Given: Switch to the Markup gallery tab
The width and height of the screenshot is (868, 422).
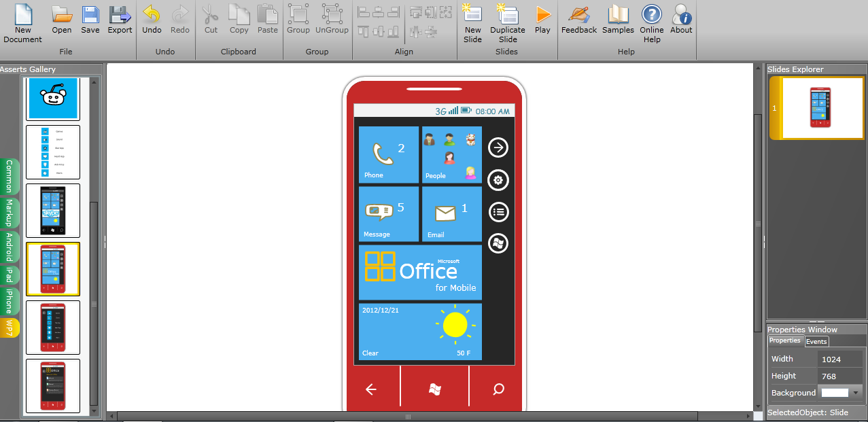Looking at the screenshot, I should [x=10, y=213].
